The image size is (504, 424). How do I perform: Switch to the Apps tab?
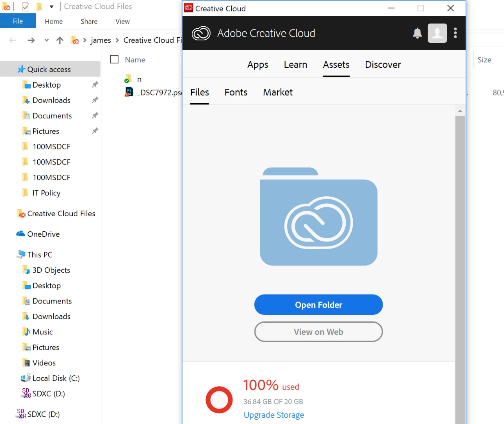[x=258, y=65]
